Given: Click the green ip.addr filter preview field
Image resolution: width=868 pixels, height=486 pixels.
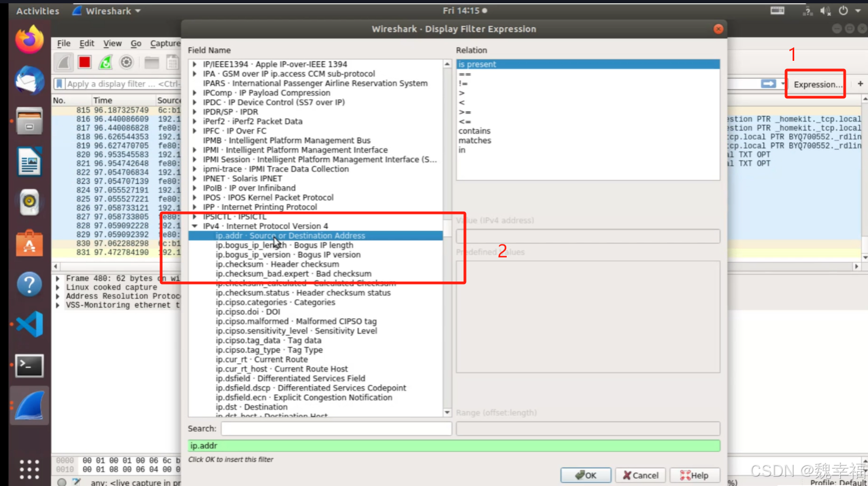Looking at the screenshot, I should (x=454, y=446).
